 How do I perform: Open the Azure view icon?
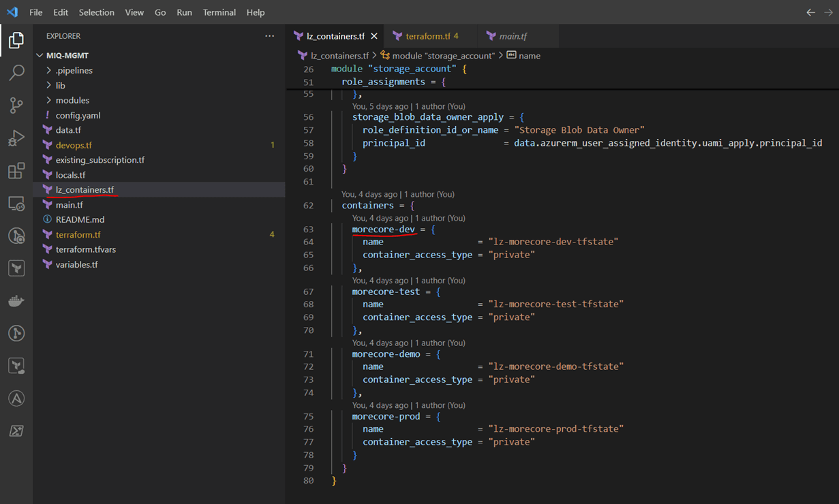pos(16,398)
